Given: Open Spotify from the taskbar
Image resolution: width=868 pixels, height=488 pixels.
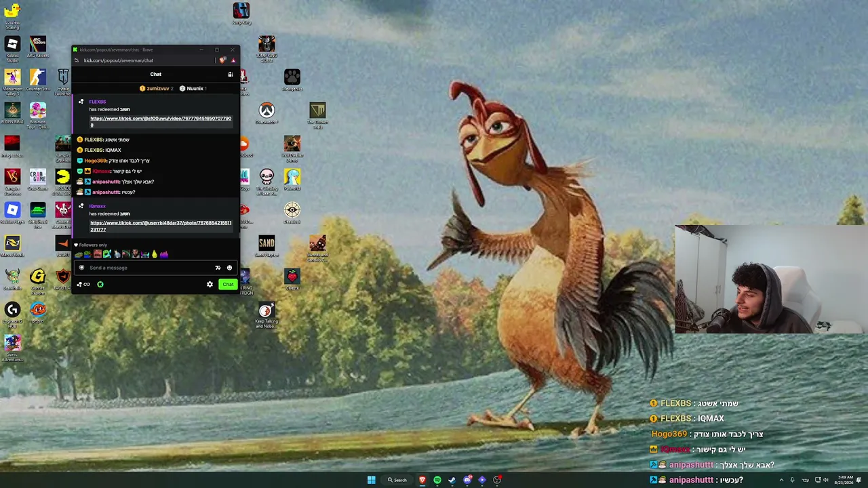Looking at the screenshot, I should pos(437,480).
